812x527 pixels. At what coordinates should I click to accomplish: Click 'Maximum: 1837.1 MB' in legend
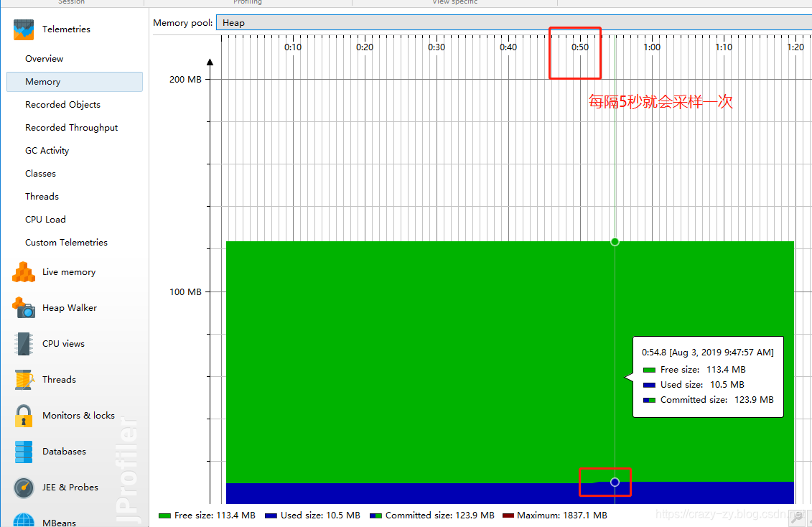[x=562, y=516]
